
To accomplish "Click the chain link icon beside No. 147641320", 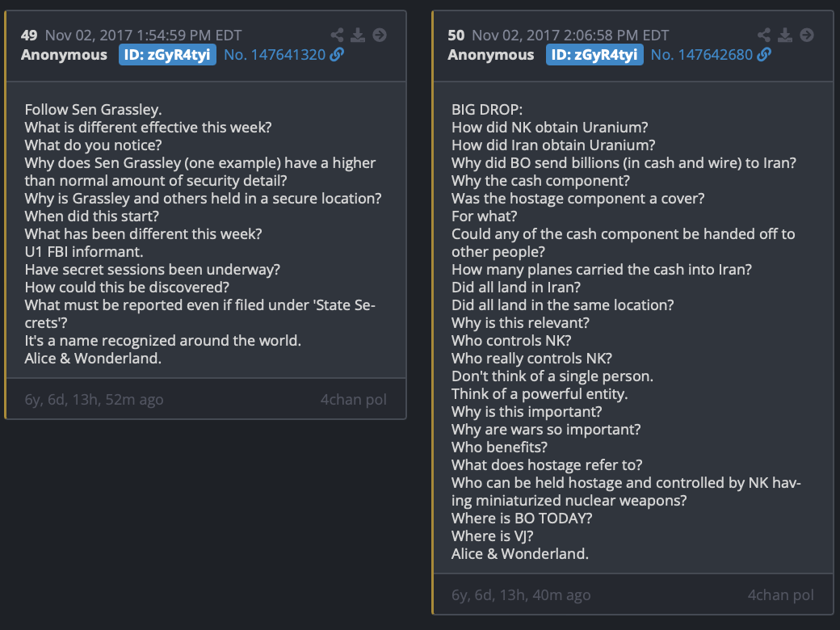I will [x=337, y=55].
